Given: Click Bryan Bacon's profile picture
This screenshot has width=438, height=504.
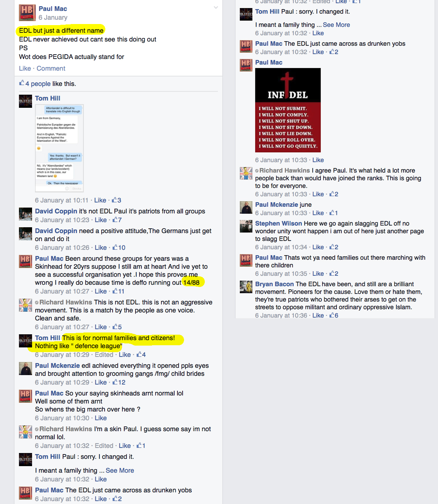Looking at the screenshot, I should coord(246,287).
